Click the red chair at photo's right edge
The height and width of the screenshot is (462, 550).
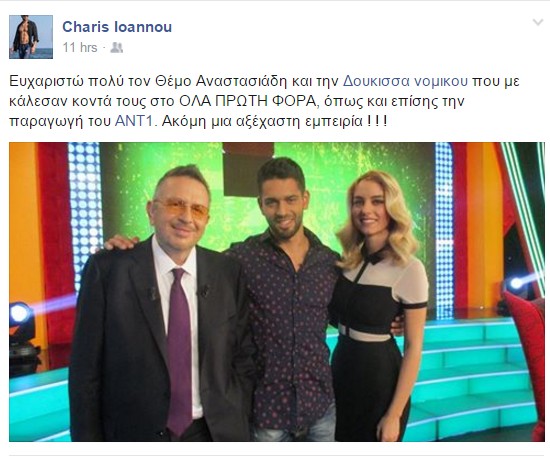point(526,361)
